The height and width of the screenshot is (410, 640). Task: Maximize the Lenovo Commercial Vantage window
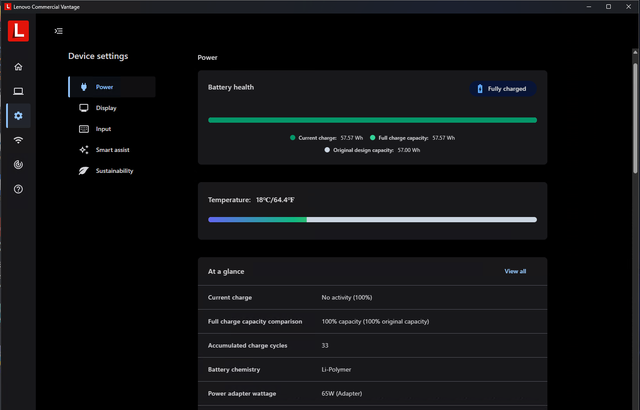point(608,6)
